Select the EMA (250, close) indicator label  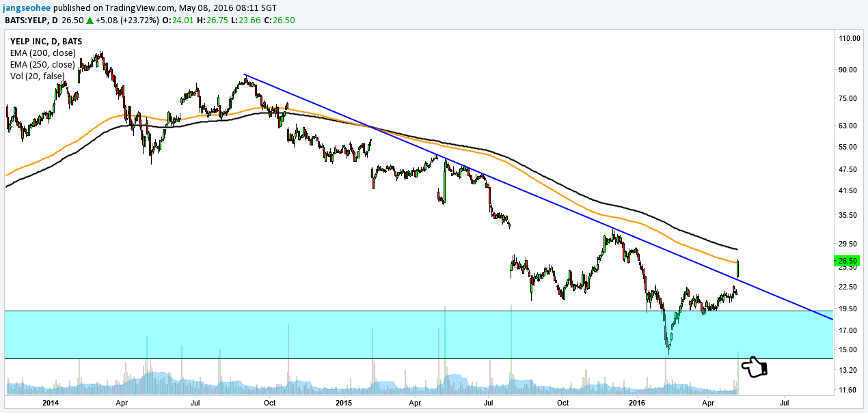click(x=42, y=65)
